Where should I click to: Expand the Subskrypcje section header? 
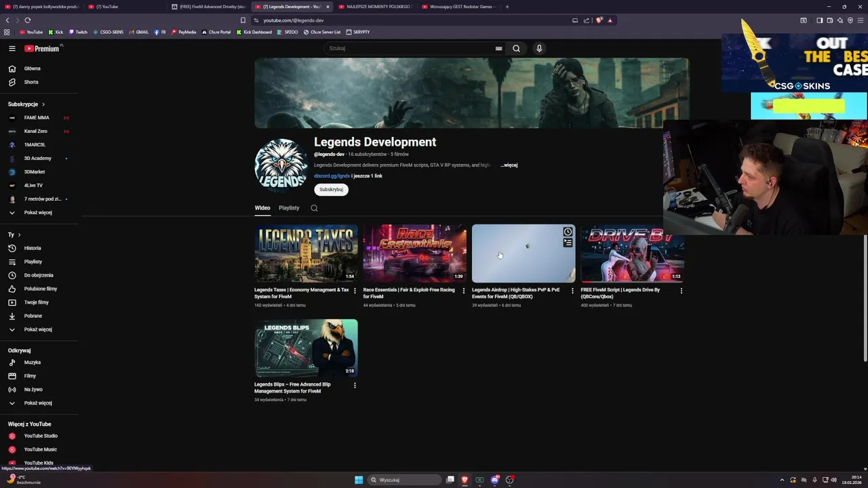coord(26,104)
